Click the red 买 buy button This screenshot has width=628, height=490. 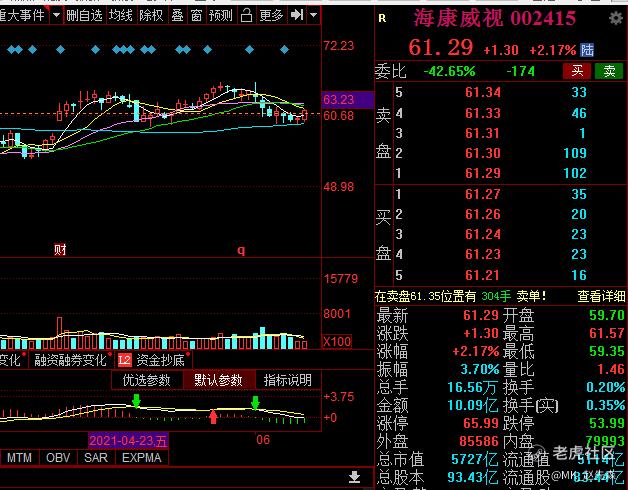click(577, 71)
